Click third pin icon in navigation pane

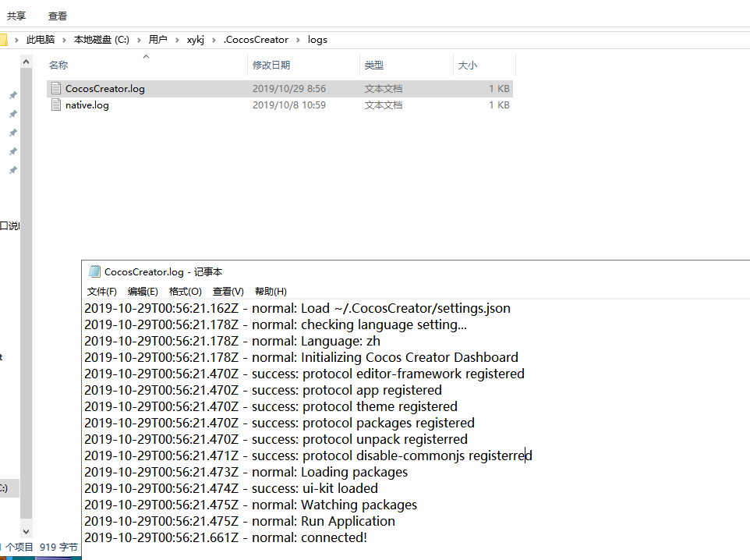pyautogui.click(x=13, y=133)
